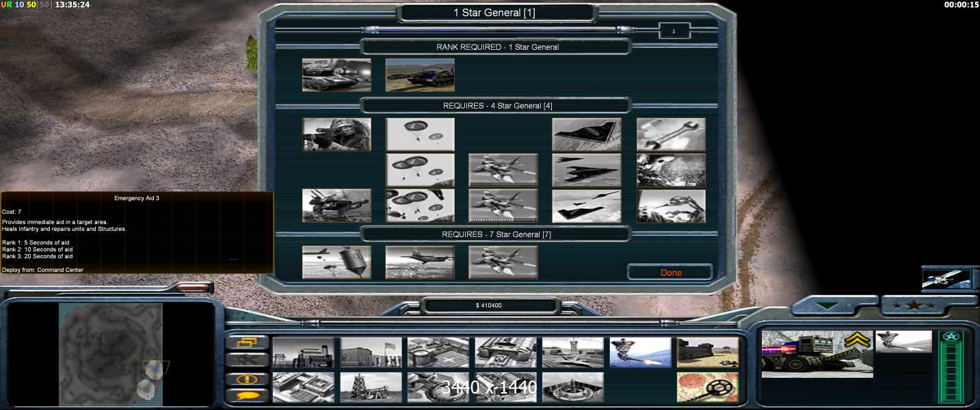Click the satellite shortcut icon on right edge
Viewport: 980px width, 410px height.
[946, 279]
